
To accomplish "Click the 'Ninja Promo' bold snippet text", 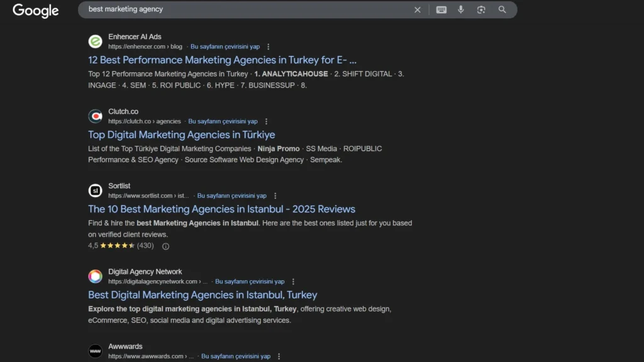I will point(279,149).
